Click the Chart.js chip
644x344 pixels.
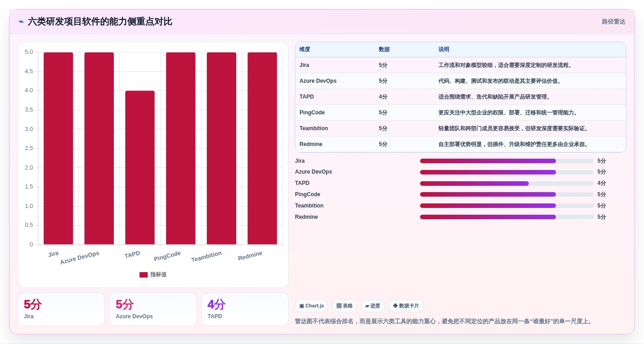pos(312,306)
